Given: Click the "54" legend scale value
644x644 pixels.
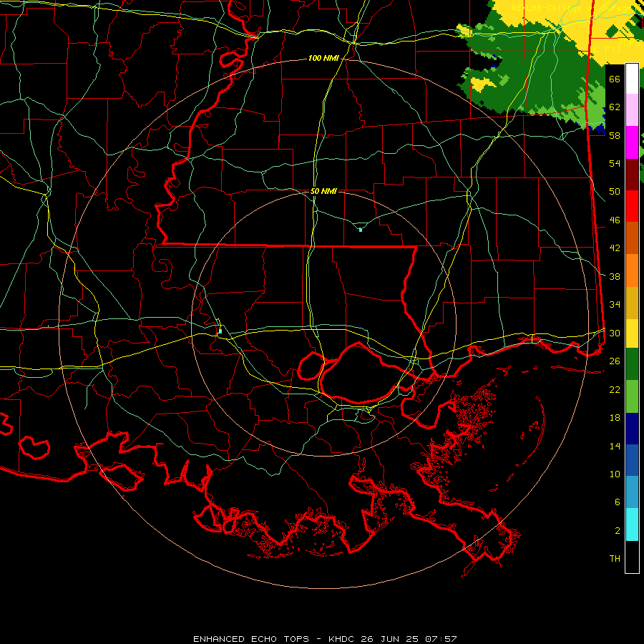Looking at the screenshot, I should pyautogui.click(x=615, y=164).
